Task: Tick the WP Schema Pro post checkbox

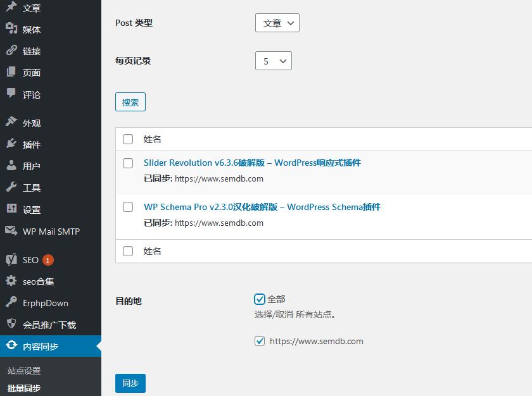Action: coord(128,207)
